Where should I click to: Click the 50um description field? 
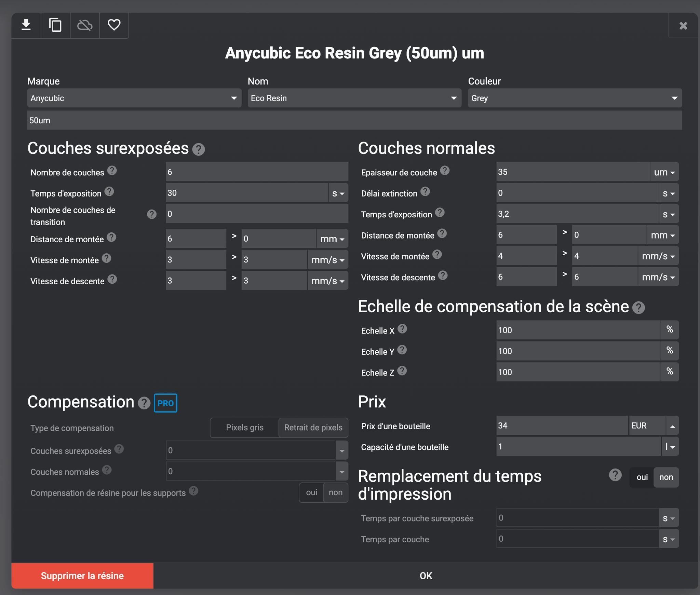(x=354, y=120)
